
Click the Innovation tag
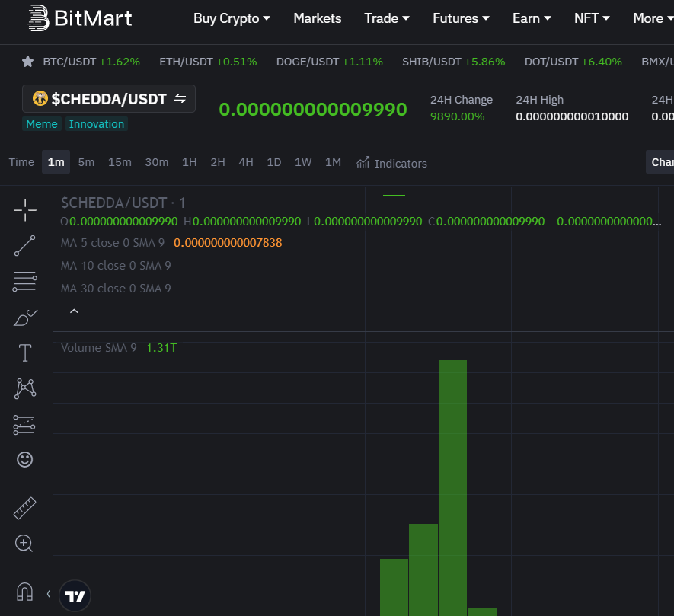[x=97, y=124]
